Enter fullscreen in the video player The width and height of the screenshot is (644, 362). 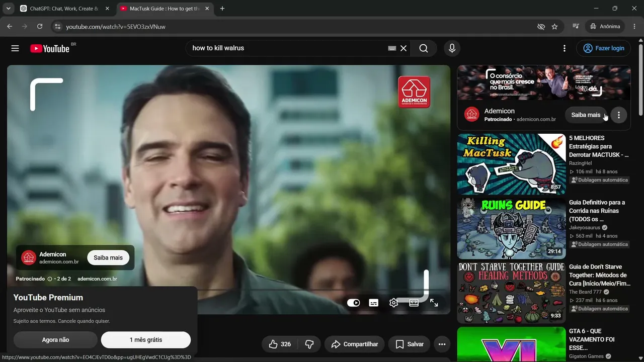pyautogui.click(x=434, y=303)
